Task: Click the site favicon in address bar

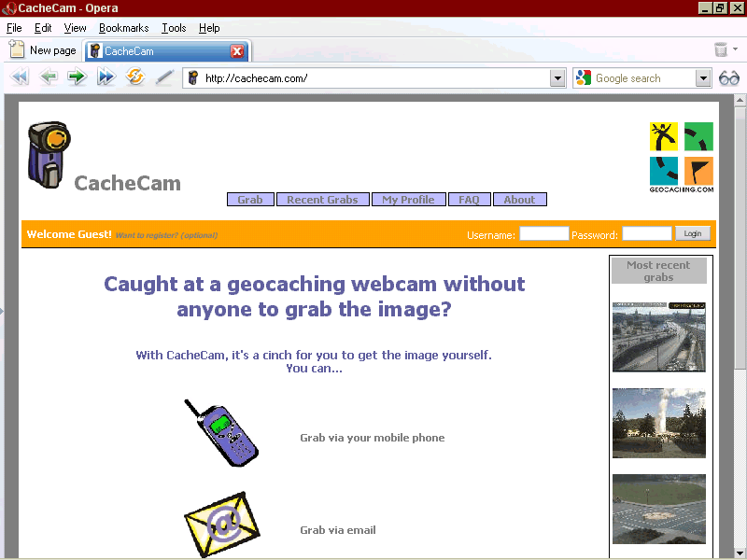Action: [x=193, y=77]
